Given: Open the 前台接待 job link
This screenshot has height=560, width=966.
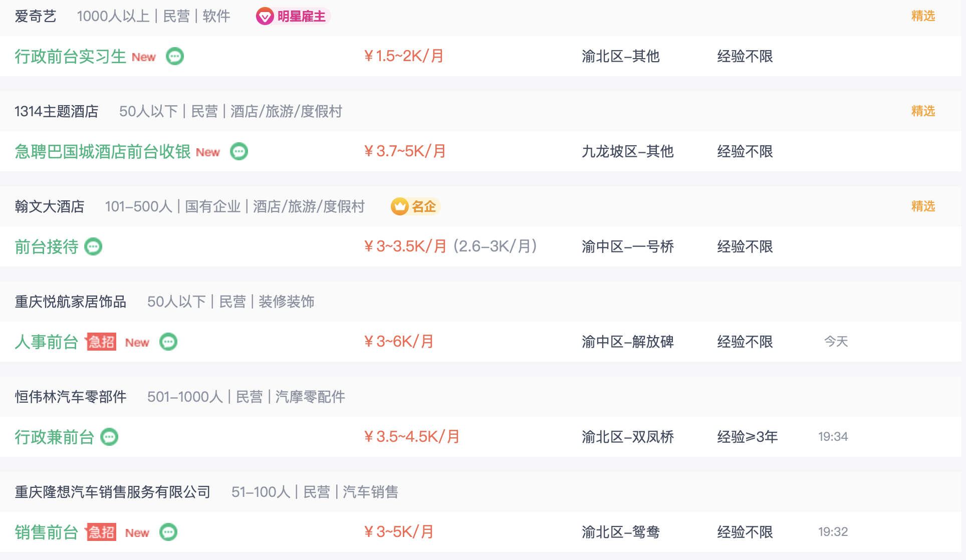Looking at the screenshot, I should coord(47,246).
